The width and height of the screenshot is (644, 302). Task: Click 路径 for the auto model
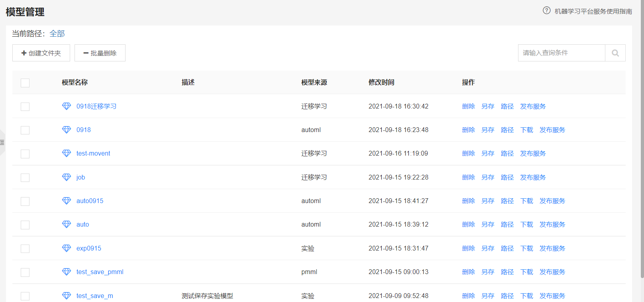coord(507,224)
